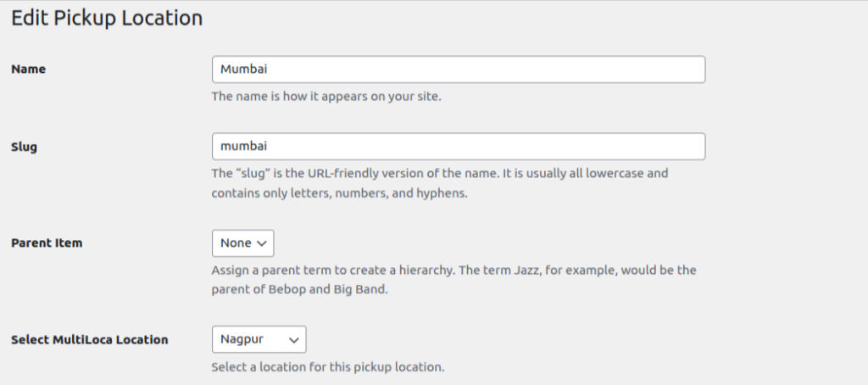Screen dimensions: 868x385
Task: Open the Parent Item dropdown
Action: 242,243
